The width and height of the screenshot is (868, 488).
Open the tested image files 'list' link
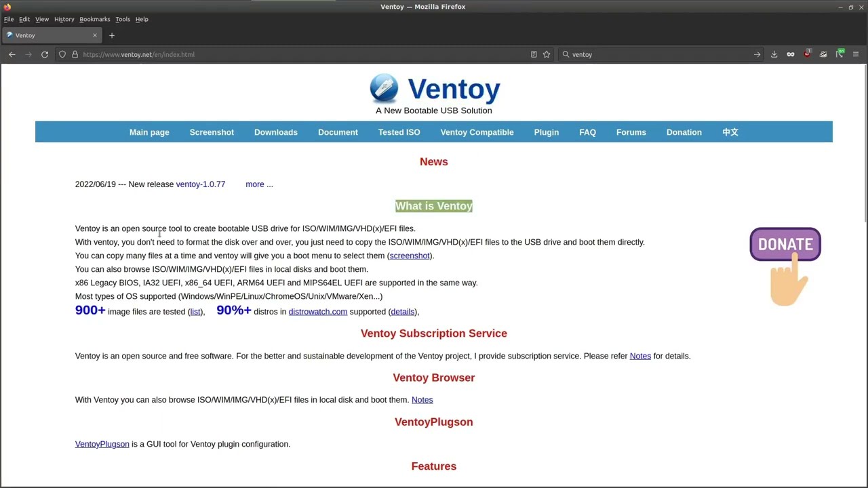(x=195, y=312)
